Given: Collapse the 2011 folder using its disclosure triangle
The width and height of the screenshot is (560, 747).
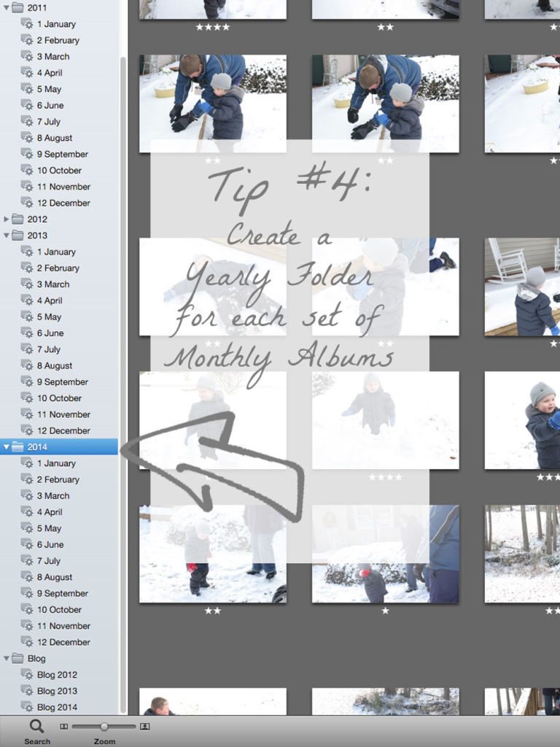Looking at the screenshot, I should coord(6,7).
